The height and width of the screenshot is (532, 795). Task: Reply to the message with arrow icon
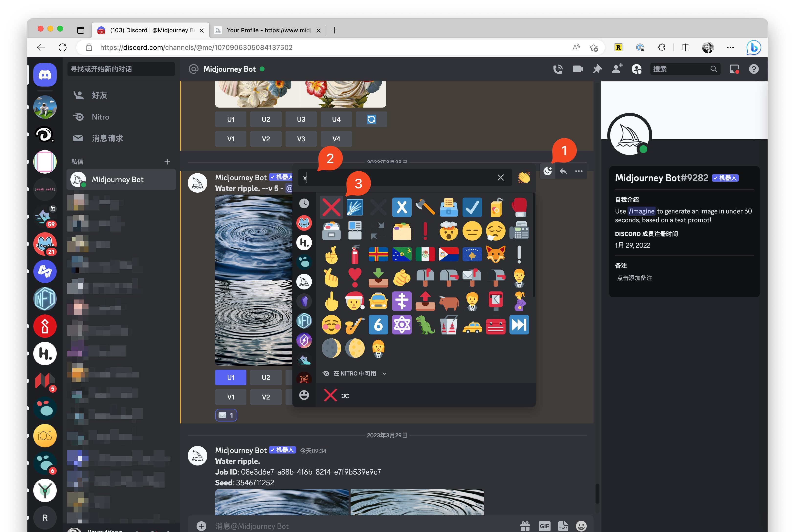coord(563,171)
